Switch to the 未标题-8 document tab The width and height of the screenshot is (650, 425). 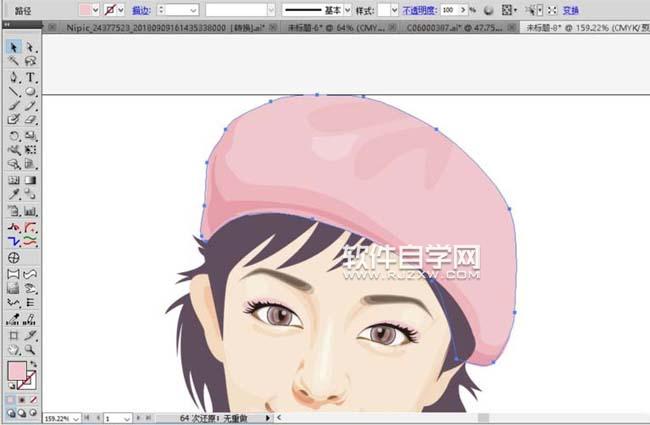click(587, 28)
